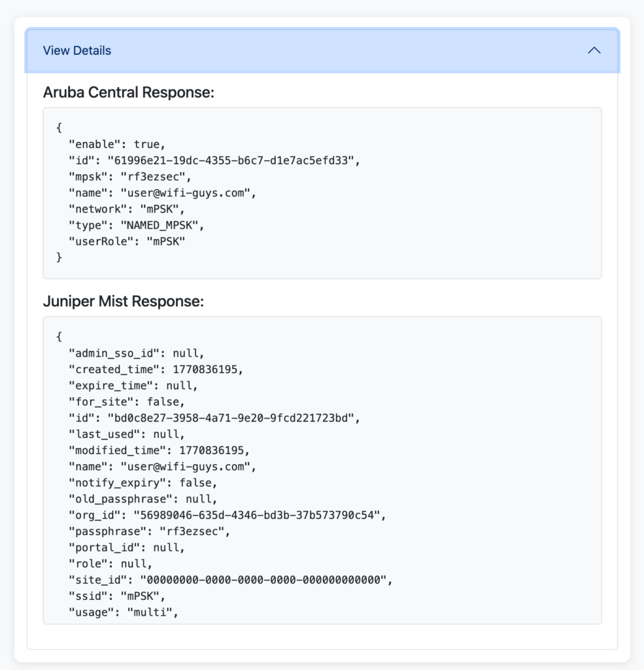The image size is (644, 670).
Task: Click the Juniper Mist Response heading
Action: pyautogui.click(x=124, y=302)
